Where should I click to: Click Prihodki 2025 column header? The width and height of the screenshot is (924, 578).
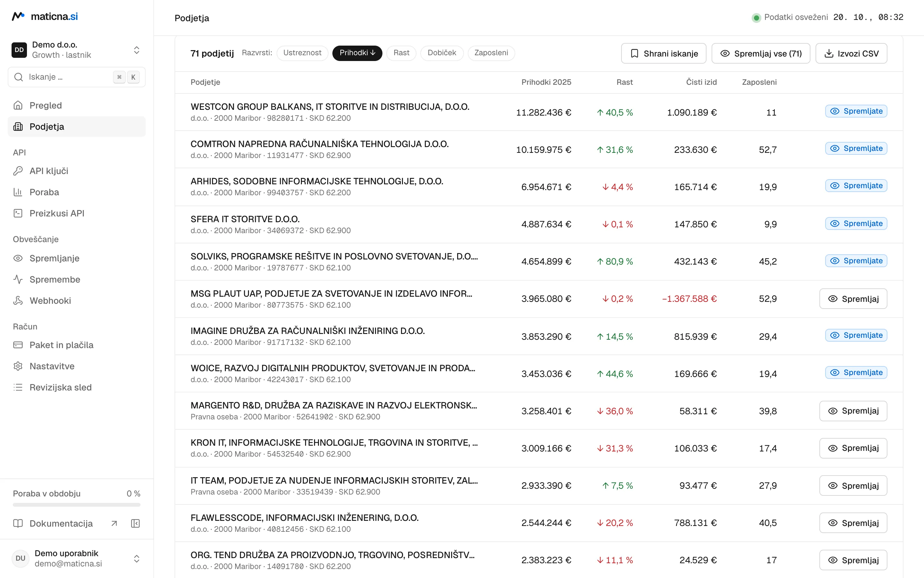tap(546, 82)
